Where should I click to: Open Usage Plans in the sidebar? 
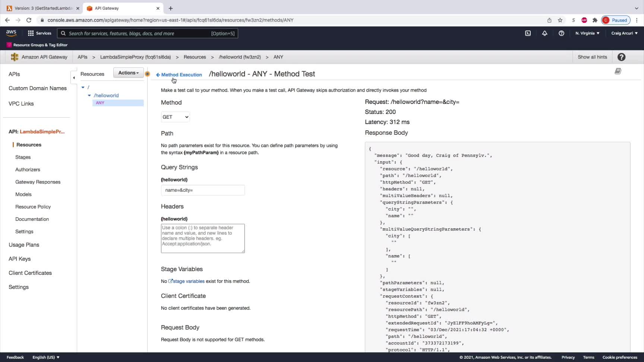point(24,245)
